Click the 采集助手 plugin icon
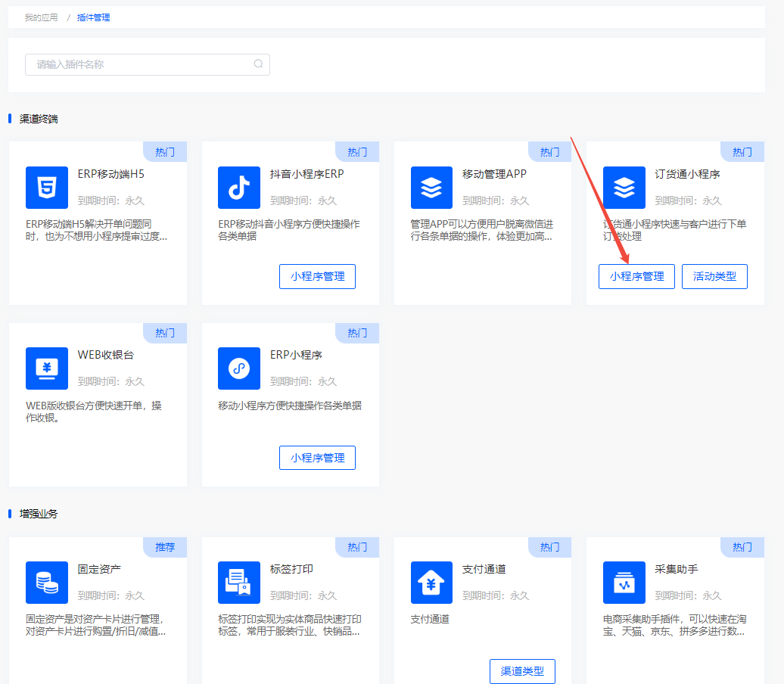Viewport: 784px width, 684px height. pyautogui.click(x=624, y=583)
